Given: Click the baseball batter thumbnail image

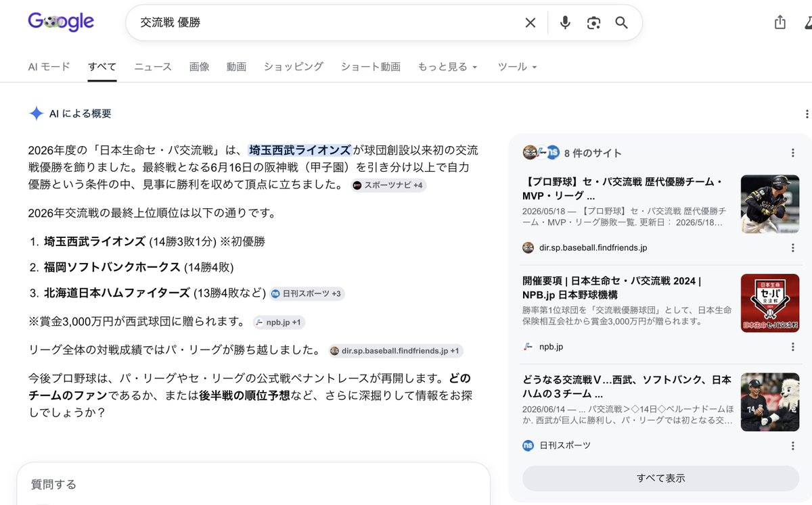Looking at the screenshot, I should pos(770,204).
